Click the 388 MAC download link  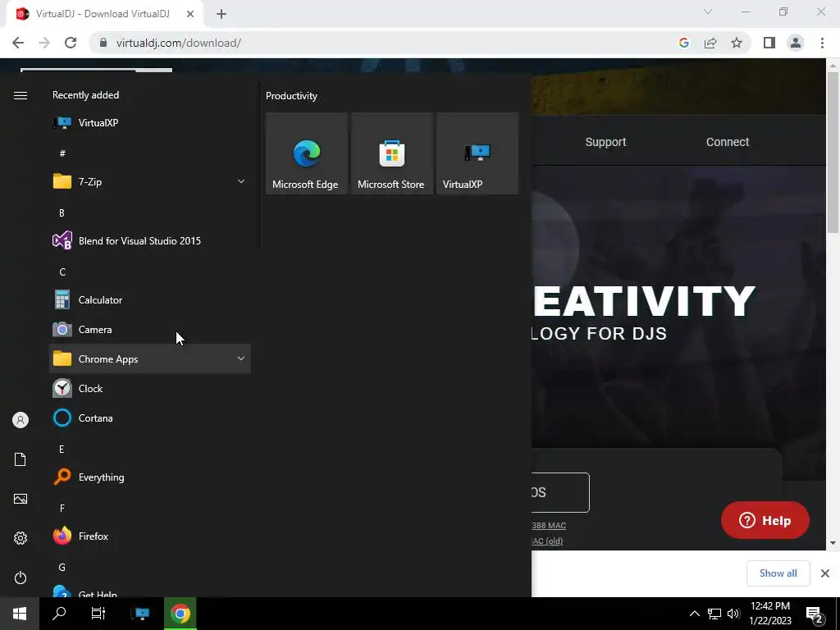pyautogui.click(x=549, y=526)
